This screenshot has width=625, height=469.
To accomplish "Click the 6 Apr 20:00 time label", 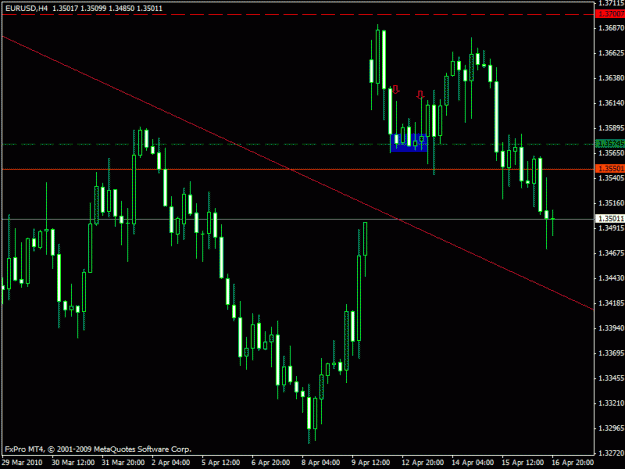I will [x=271, y=463].
